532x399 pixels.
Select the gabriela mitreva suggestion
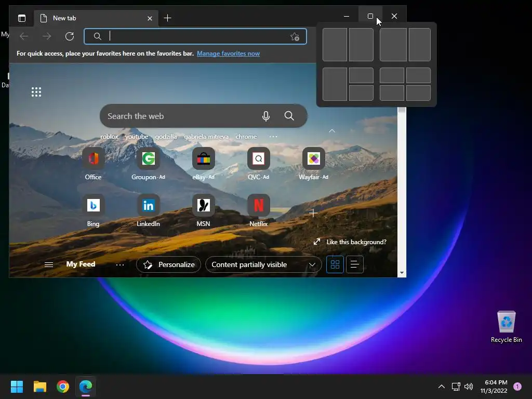pos(206,137)
